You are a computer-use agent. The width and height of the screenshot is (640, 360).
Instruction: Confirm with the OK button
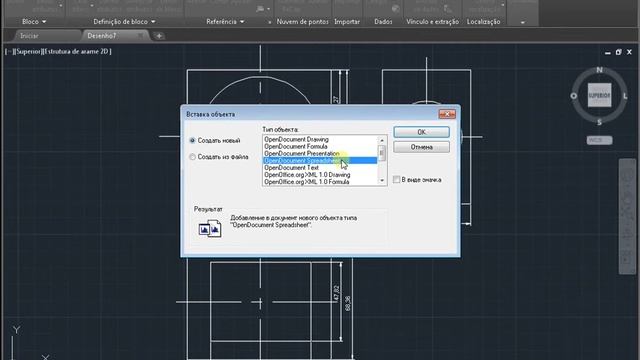pyautogui.click(x=422, y=132)
